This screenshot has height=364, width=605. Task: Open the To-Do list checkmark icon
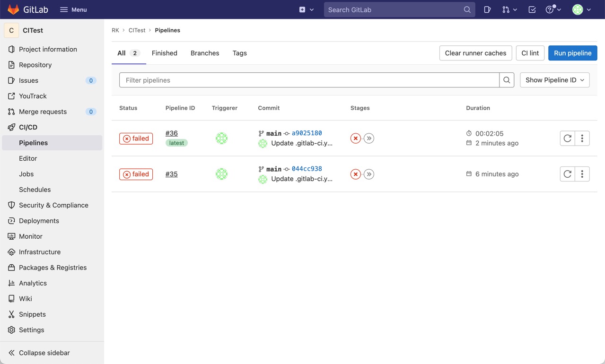point(532,9)
